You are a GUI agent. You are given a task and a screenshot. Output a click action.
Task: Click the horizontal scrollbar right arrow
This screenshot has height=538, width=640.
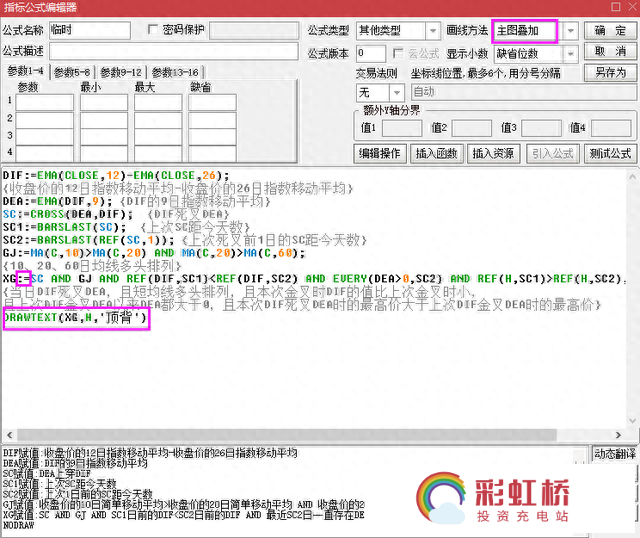click(618, 435)
